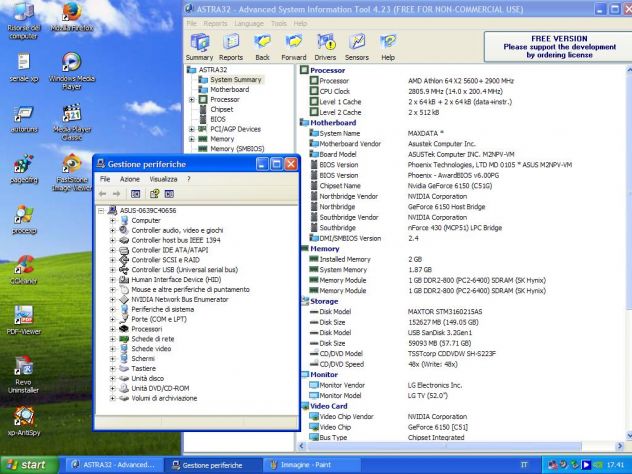Open Azione menu in Gestione periferiche
Image resolution: width=632 pixels, height=474 pixels.
coord(130,179)
